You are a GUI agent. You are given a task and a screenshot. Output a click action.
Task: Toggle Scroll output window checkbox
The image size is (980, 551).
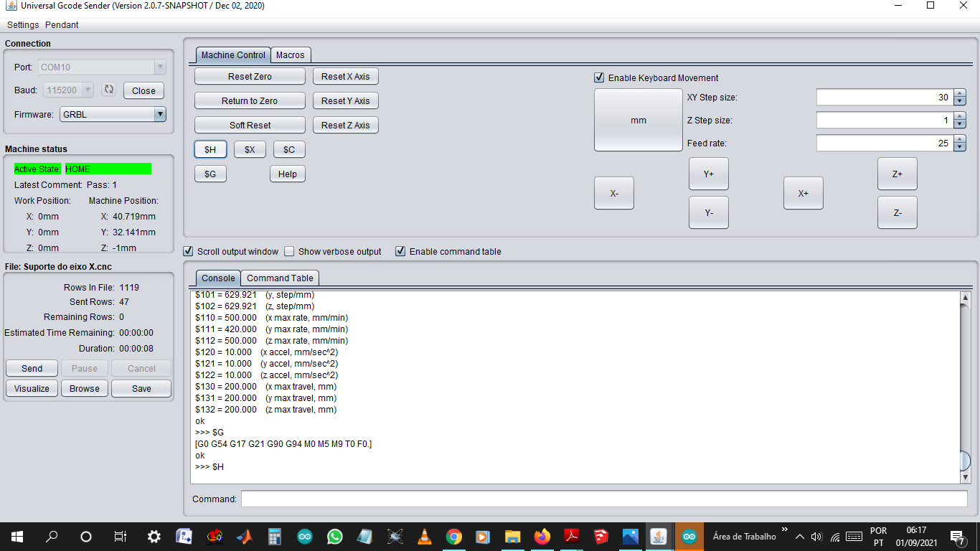coord(188,251)
